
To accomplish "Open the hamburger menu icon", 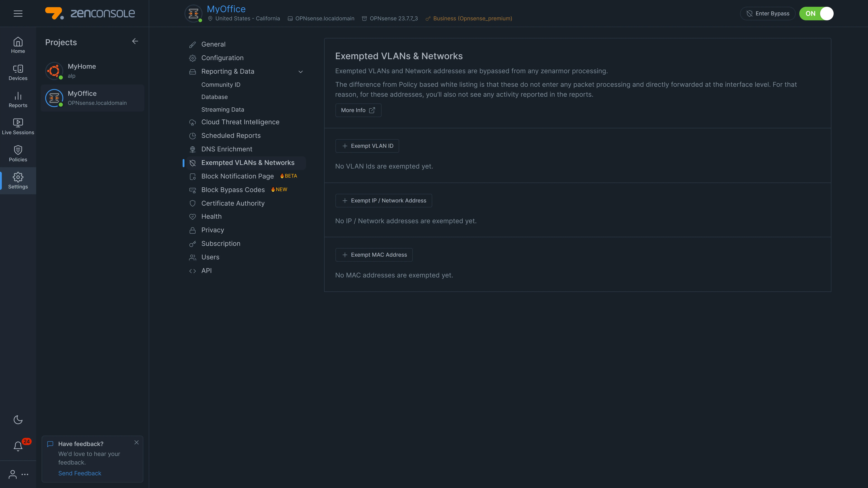I will pyautogui.click(x=18, y=13).
